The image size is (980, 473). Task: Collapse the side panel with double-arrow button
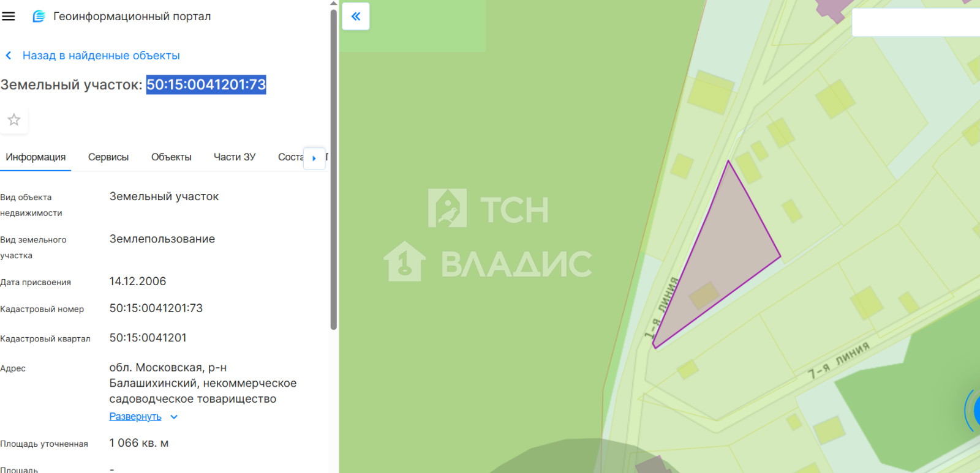pyautogui.click(x=356, y=17)
